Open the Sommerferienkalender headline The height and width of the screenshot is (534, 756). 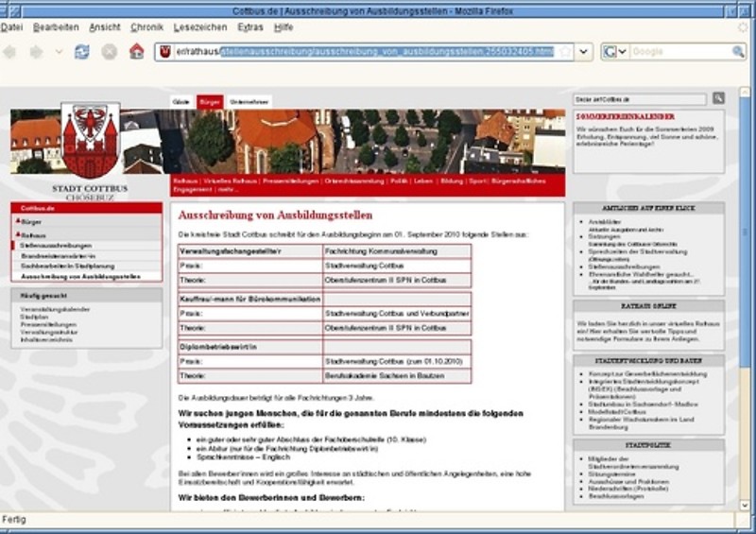point(626,117)
